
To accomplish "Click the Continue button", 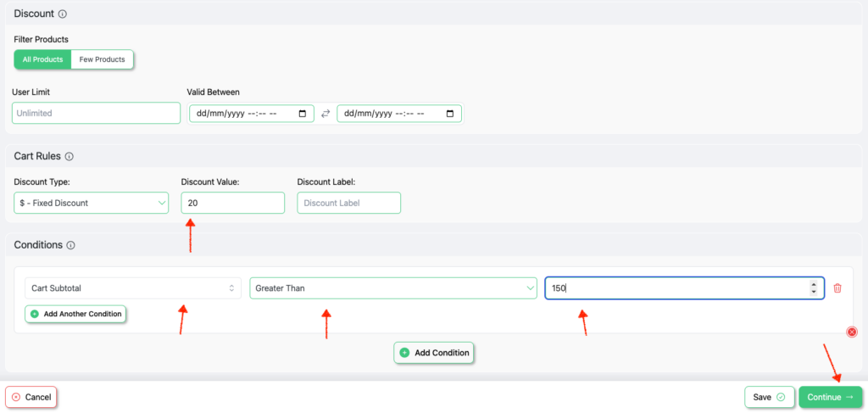I will tap(831, 397).
